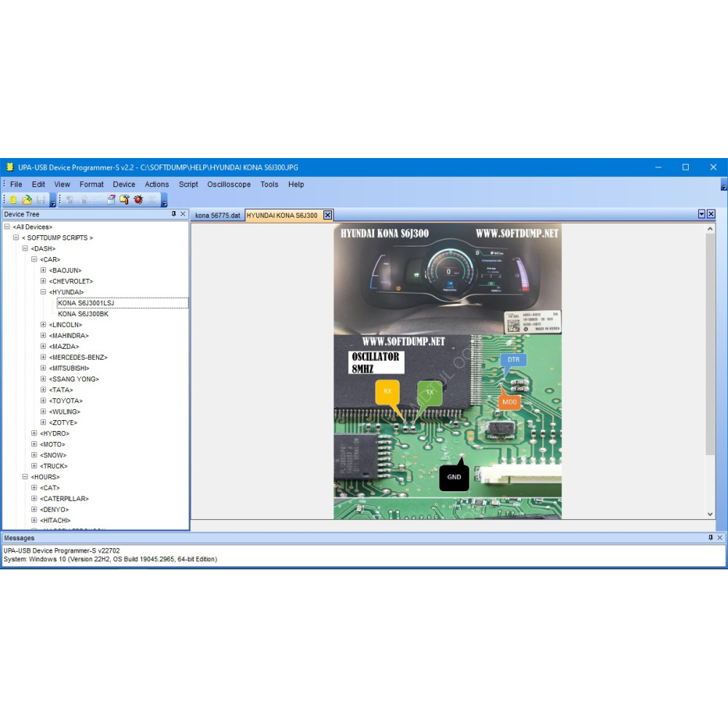Click the Hyundai Kona pinout image
Image resolution: width=728 pixels, height=728 pixels.
tap(448, 371)
